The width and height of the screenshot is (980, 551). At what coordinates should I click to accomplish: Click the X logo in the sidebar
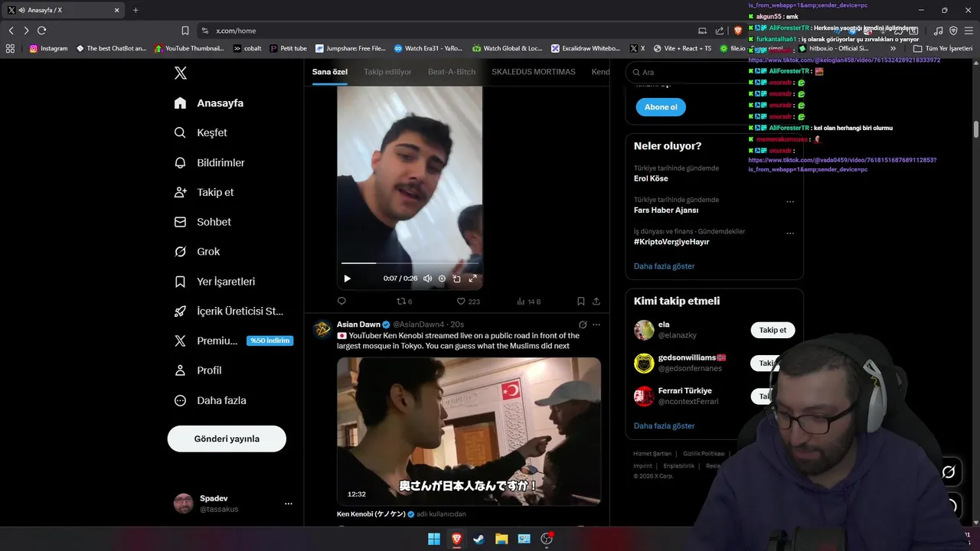coord(181,73)
